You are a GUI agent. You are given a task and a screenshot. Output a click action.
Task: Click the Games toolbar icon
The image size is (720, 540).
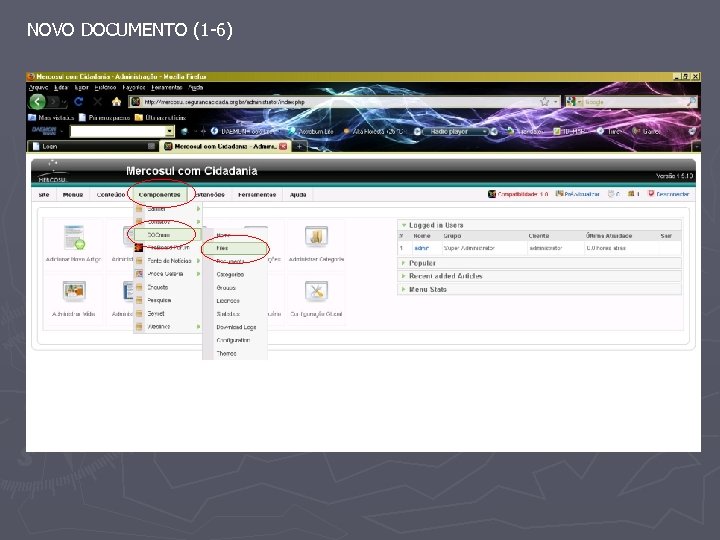636,131
